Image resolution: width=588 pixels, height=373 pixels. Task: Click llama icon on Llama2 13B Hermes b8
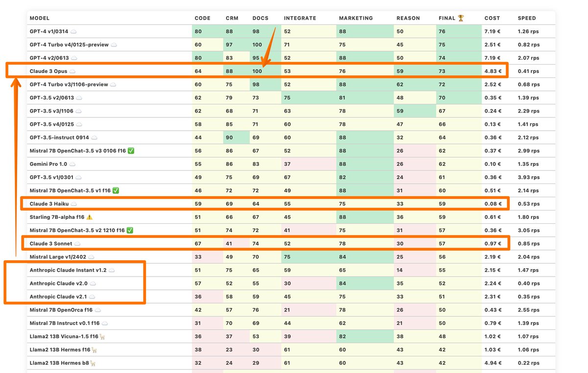point(93,363)
